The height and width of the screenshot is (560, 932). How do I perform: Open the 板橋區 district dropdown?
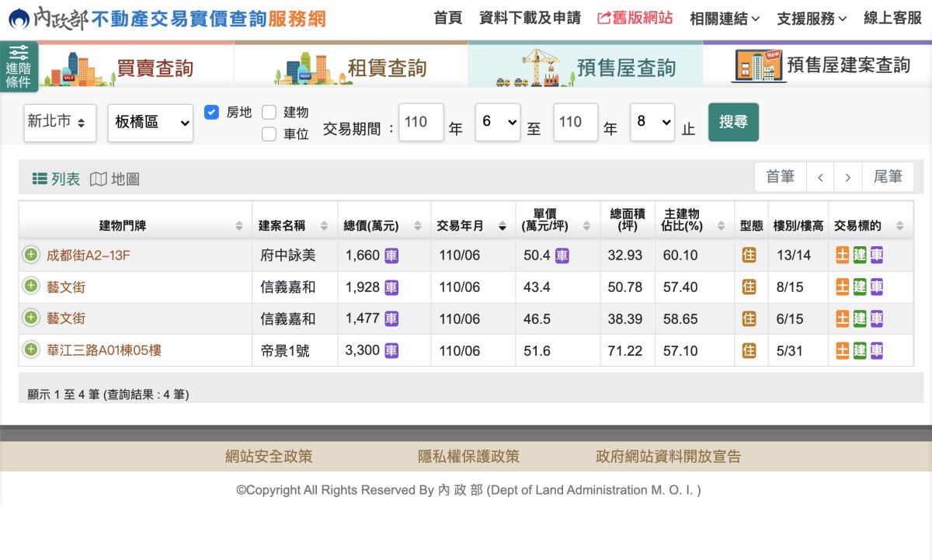(150, 122)
